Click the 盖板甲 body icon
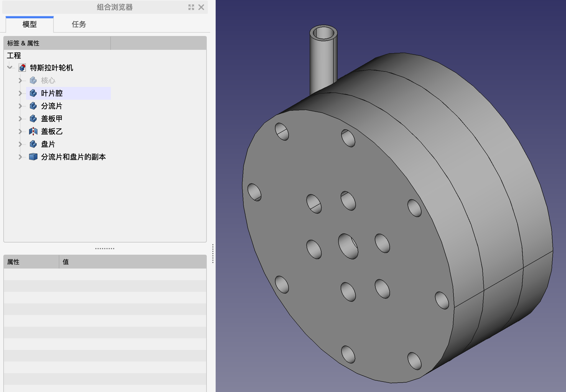The image size is (566, 392). tap(33, 119)
